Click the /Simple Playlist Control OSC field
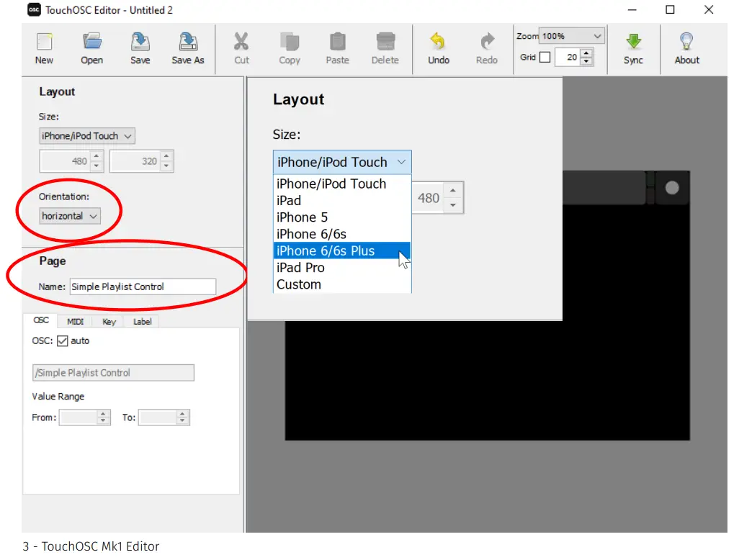 coord(113,373)
